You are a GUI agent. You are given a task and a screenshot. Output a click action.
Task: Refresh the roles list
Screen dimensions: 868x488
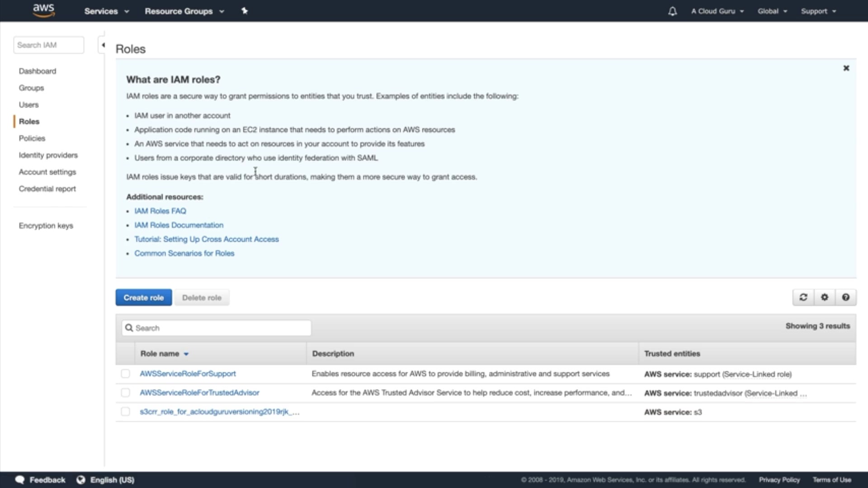pyautogui.click(x=803, y=297)
